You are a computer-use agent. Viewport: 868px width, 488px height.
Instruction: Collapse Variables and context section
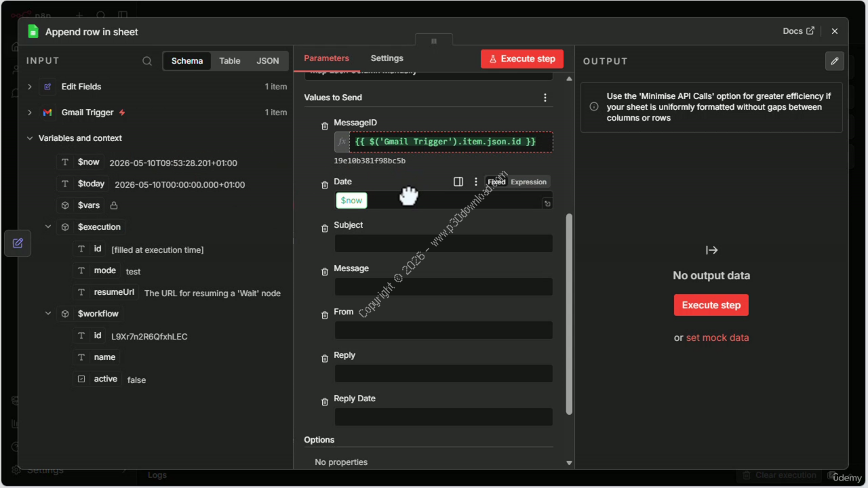[29, 138]
